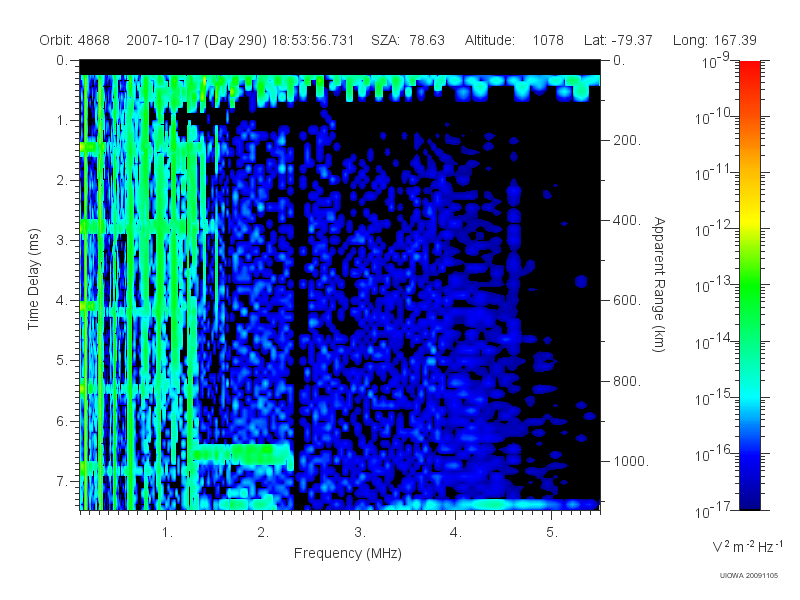Click the '800.' apparent range tick label
This screenshot has height=600, width=800.
coord(627,381)
